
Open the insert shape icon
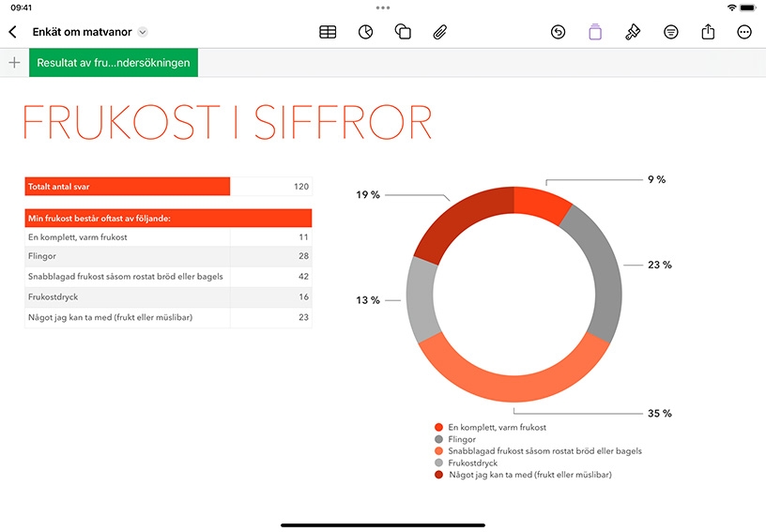[x=403, y=32]
